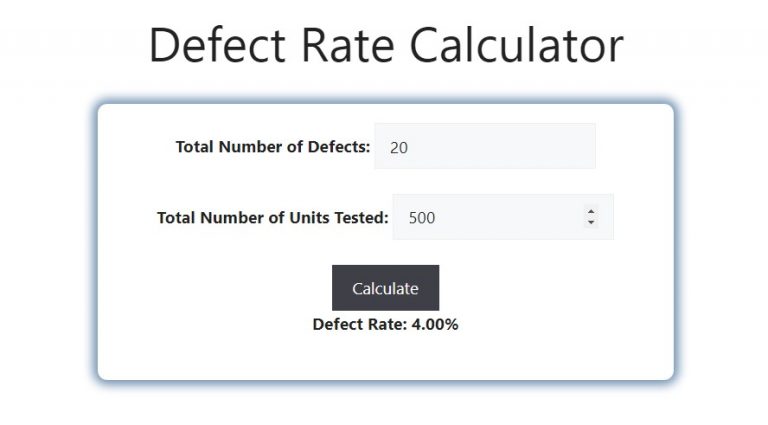Click the word Defect in the title
The height and width of the screenshot is (425, 768).
217,46
